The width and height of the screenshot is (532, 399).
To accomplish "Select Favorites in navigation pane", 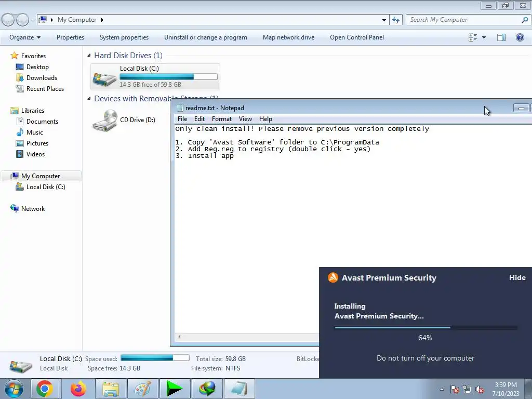I will coord(33,56).
